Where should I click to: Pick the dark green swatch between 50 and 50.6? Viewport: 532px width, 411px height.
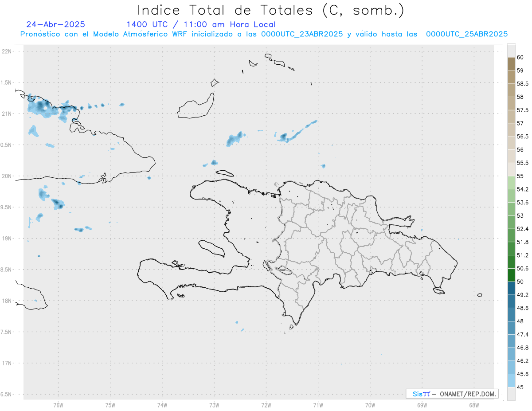[x=511, y=275]
